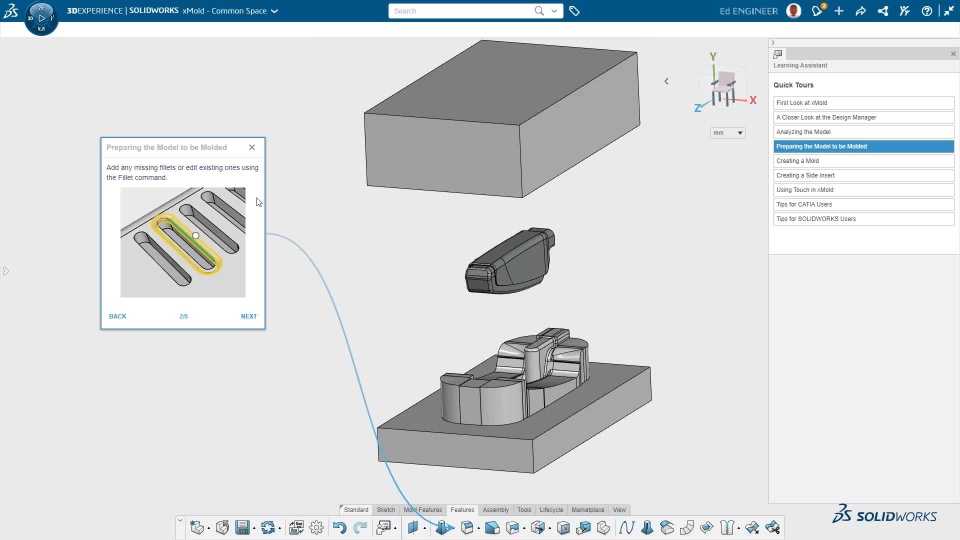The height and width of the screenshot is (540, 960).
Task: Click the Search input field
Action: point(459,11)
